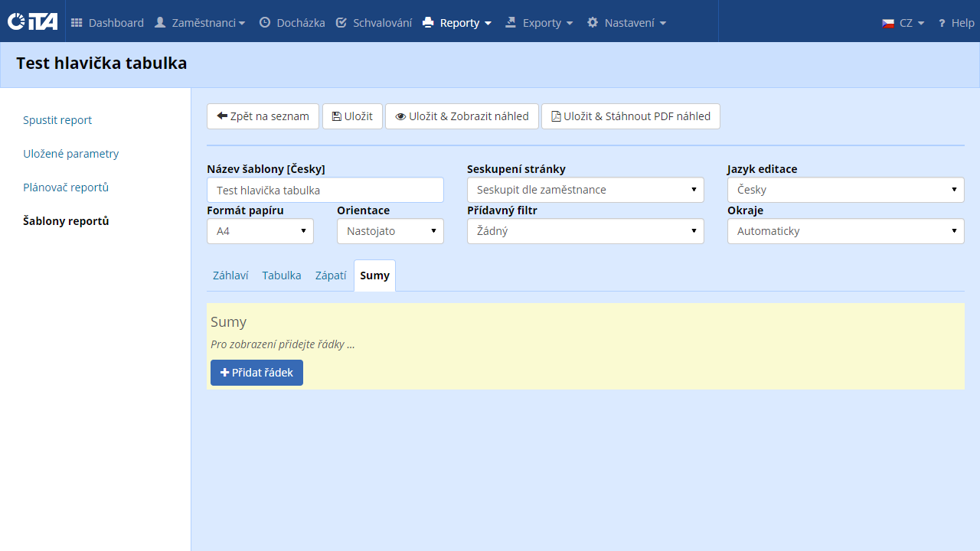Open the CZ language switcher
980x551 pixels.
coord(903,23)
